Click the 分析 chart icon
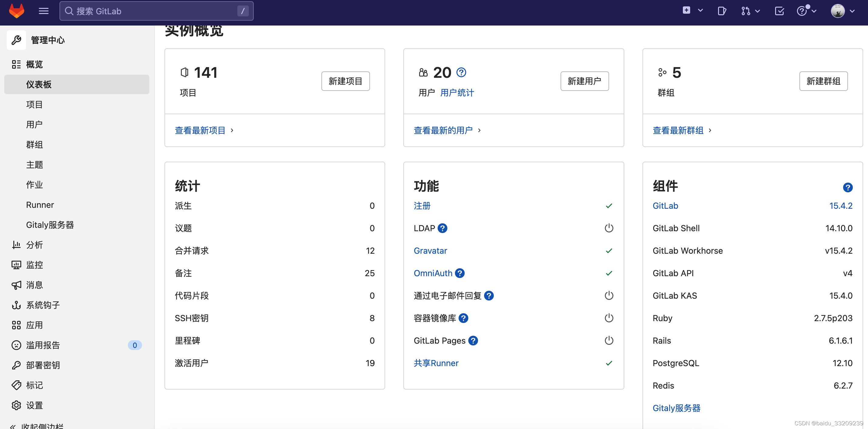868x429 pixels. click(16, 245)
